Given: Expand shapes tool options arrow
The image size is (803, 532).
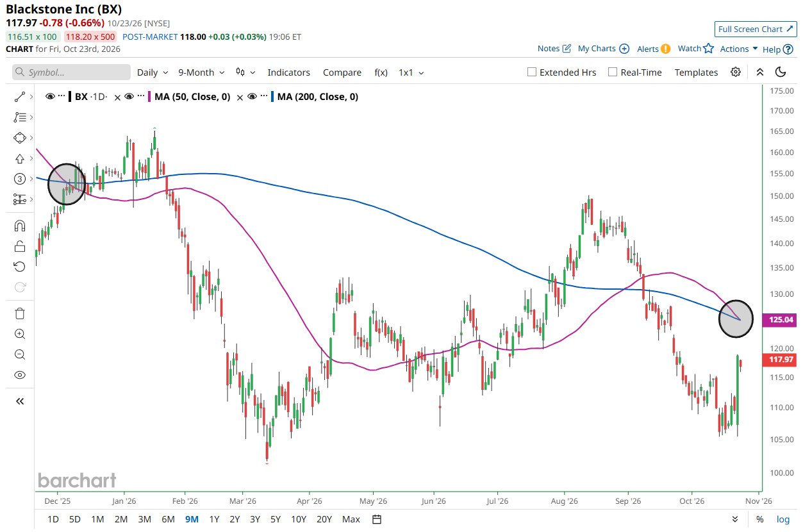Looking at the screenshot, I should (x=32, y=138).
